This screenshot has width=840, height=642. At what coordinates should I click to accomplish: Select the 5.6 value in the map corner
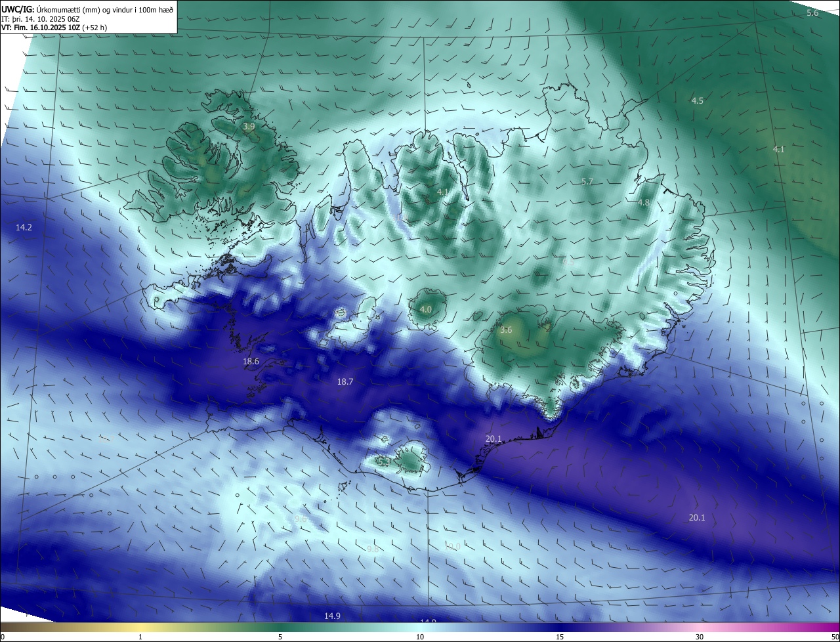[x=812, y=13]
